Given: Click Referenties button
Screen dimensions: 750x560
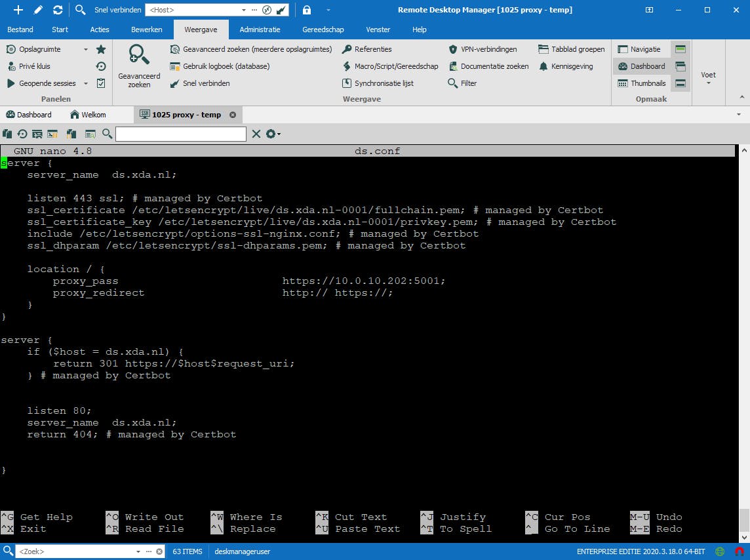Looking at the screenshot, I should pyautogui.click(x=367, y=49).
